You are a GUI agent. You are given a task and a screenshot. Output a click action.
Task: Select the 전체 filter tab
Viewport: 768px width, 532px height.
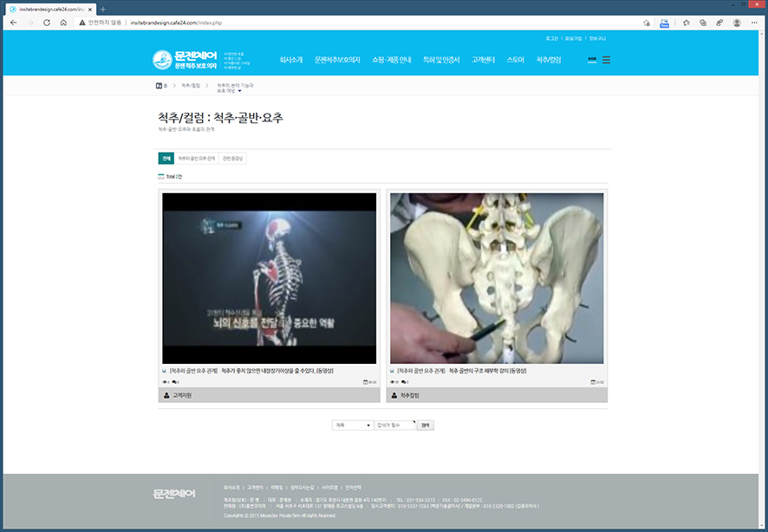pyautogui.click(x=166, y=159)
